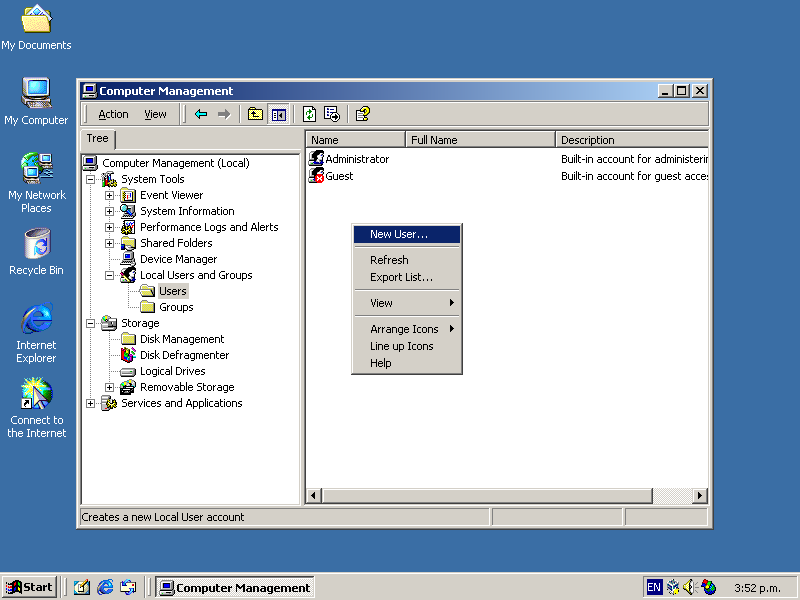Click the Start button
Image resolution: width=800 pixels, height=600 pixels.
[x=29, y=587]
